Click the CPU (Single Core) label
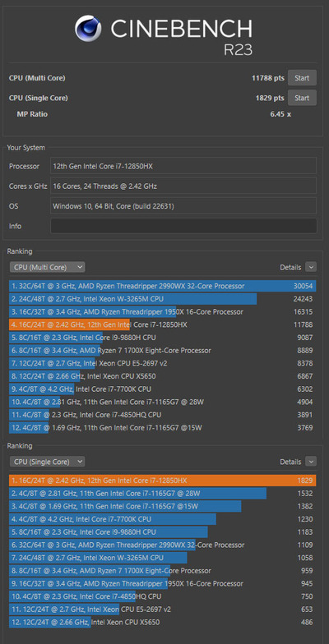The image size is (329, 644). (x=38, y=98)
